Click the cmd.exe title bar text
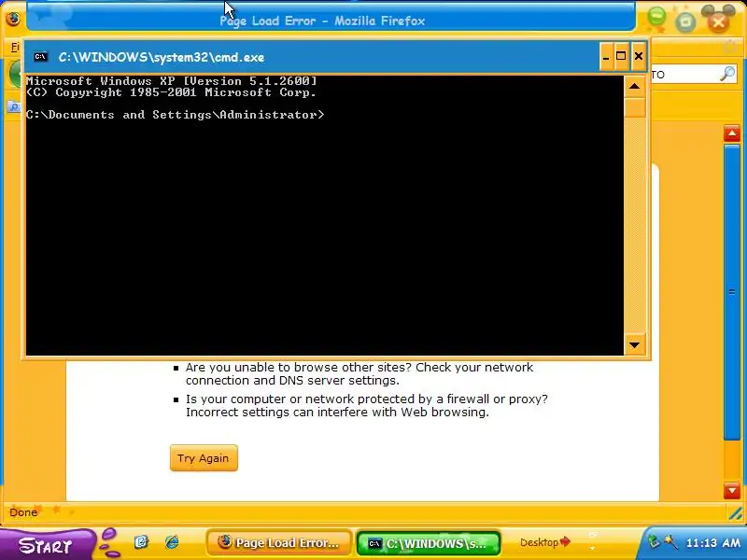 pyautogui.click(x=161, y=57)
